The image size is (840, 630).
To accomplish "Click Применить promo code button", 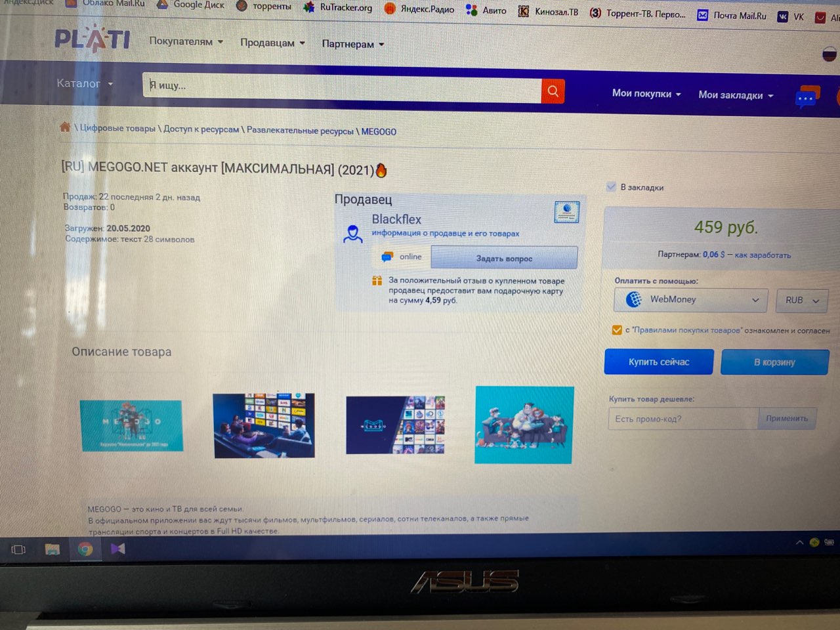I will pos(787,419).
